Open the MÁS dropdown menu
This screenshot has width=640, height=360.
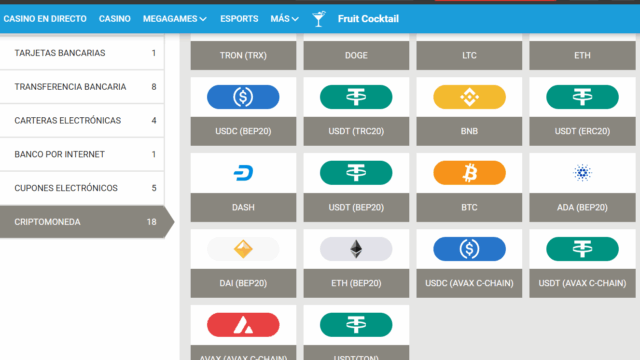coord(284,19)
